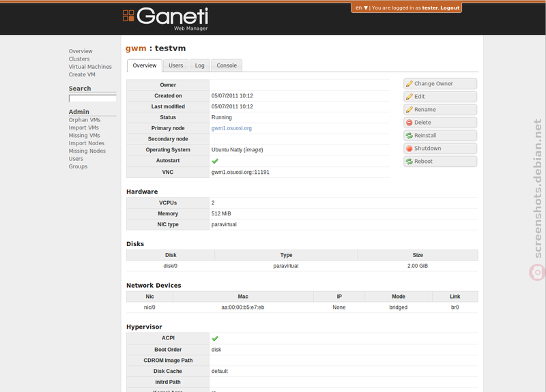Go to Overview in the sidebar
This screenshot has width=546, height=392.
coord(81,51)
